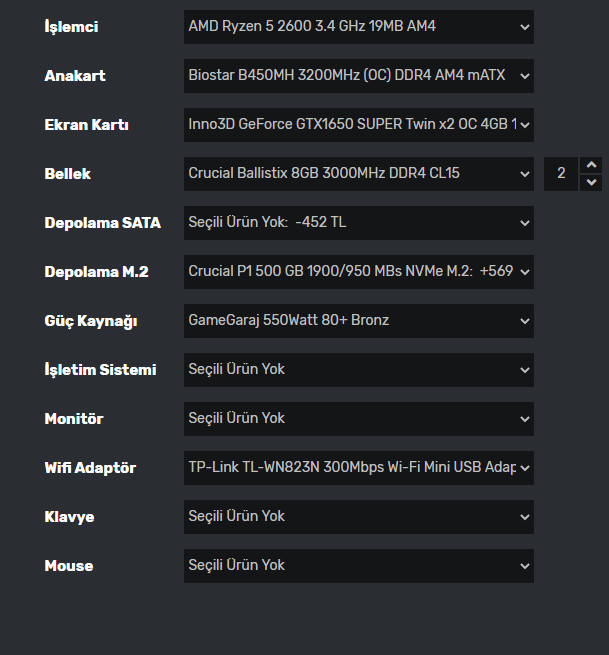Screen dimensions: 609x655
Task: Open the Güç Kaynağı power supply dropdown
Action: pyautogui.click(x=358, y=321)
